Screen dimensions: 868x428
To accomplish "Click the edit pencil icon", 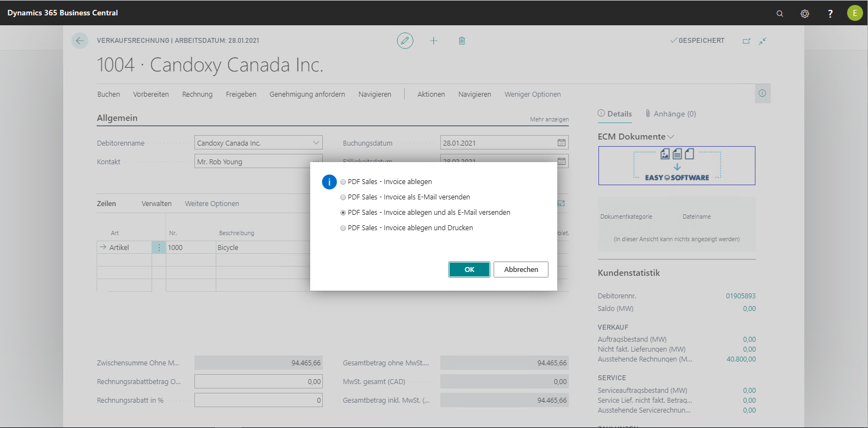I will tap(405, 41).
